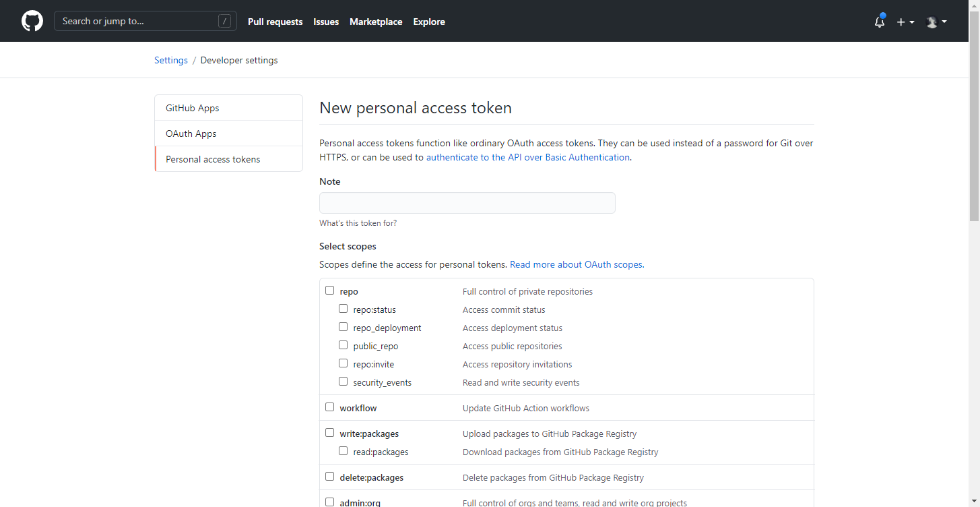Image resolution: width=980 pixels, height=507 pixels.
Task: Click the 'Select scopes' heading
Action: coord(348,246)
